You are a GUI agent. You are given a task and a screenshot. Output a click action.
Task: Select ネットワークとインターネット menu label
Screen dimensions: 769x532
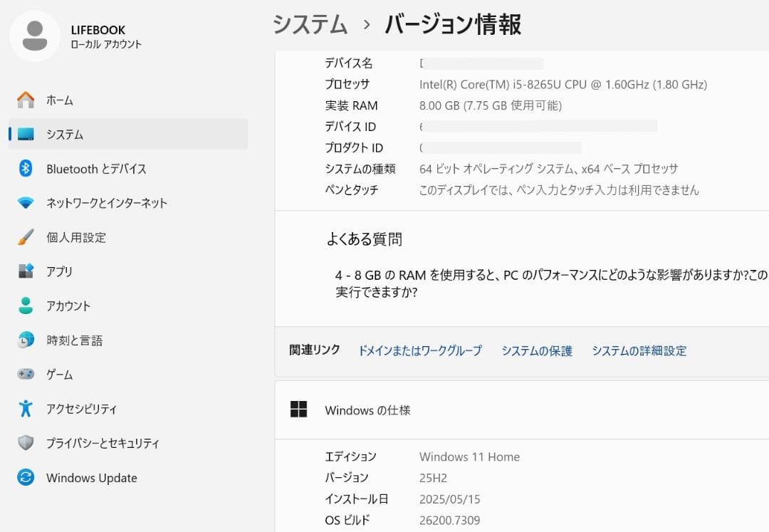(107, 203)
